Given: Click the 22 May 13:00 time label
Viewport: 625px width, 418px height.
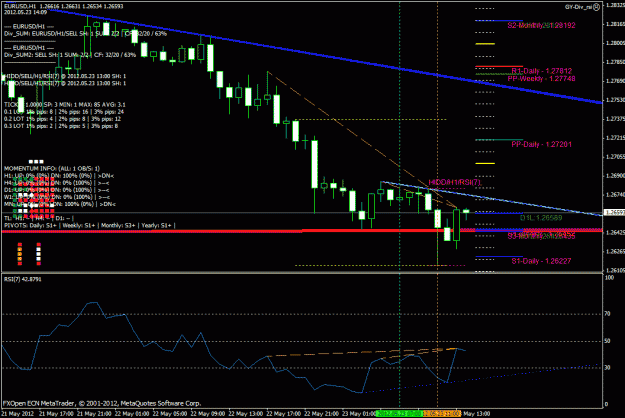Looking at the screenshot, I should [x=245, y=414].
